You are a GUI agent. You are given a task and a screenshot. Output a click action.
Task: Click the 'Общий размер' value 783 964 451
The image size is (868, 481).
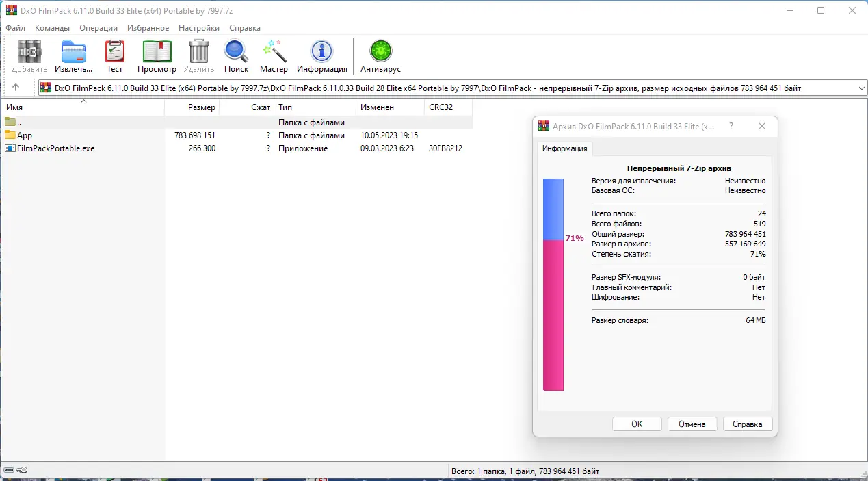746,234
